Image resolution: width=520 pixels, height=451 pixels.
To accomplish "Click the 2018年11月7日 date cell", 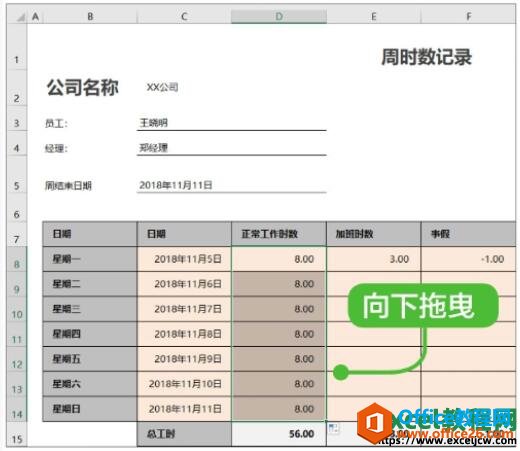I will tap(184, 309).
